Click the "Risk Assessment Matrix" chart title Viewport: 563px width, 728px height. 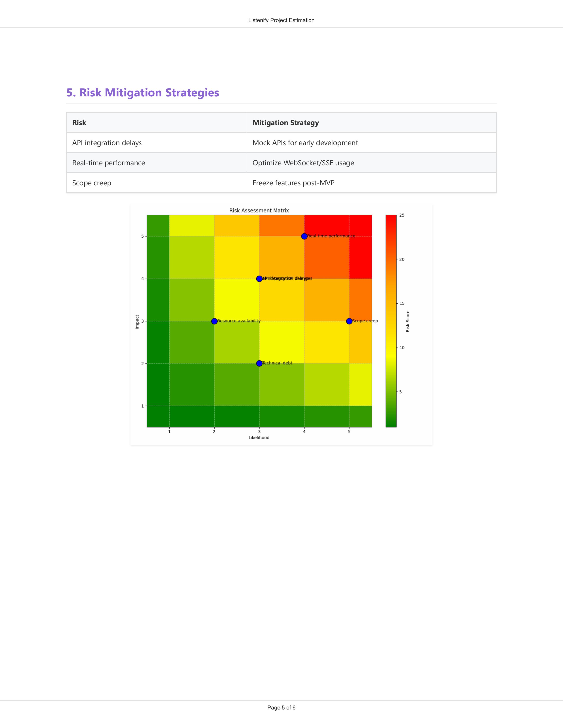point(259,210)
